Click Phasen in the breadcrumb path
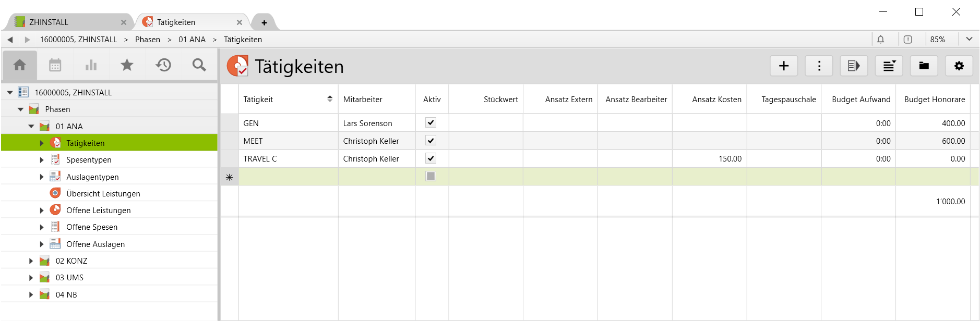The image size is (980, 322). click(148, 40)
